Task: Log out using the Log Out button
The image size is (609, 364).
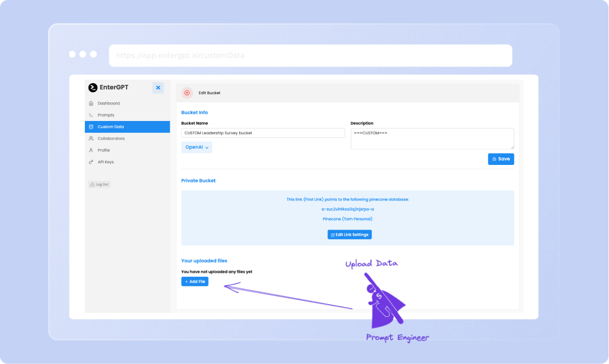Action: click(99, 185)
